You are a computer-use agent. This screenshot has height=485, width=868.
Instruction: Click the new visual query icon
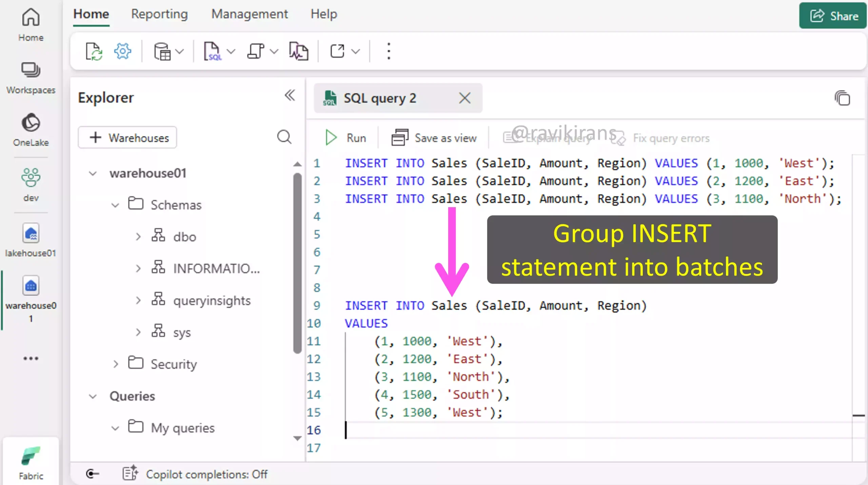tap(256, 52)
